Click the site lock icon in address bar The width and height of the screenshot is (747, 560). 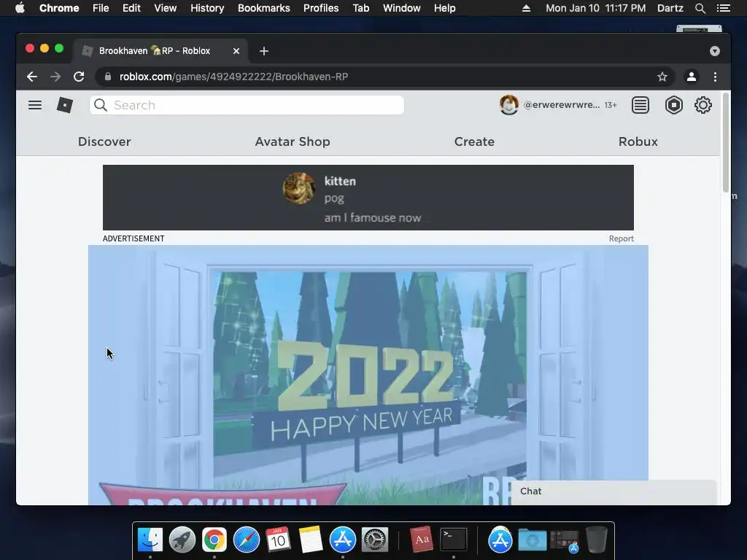pos(108,77)
